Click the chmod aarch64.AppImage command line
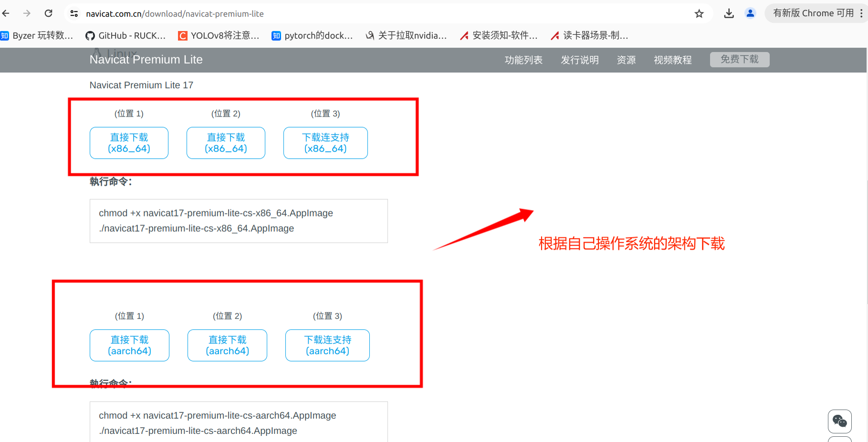 217,416
